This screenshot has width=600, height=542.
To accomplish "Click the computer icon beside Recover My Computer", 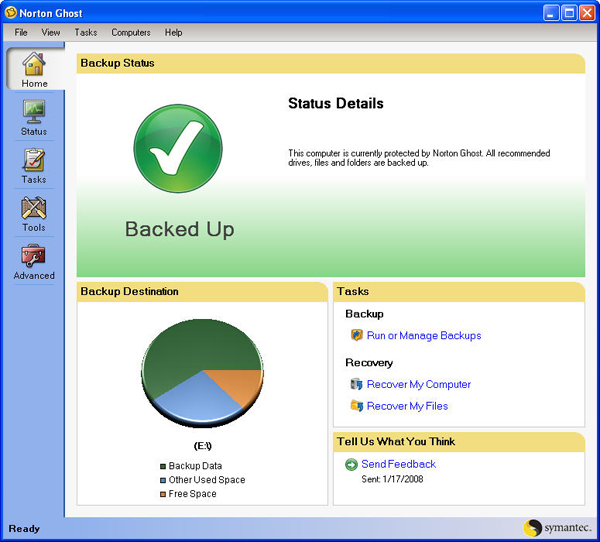I will [x=356, y=384].
